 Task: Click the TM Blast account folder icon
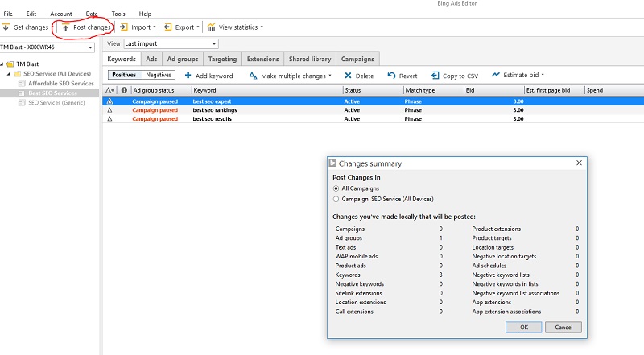(x=10, y=64)
